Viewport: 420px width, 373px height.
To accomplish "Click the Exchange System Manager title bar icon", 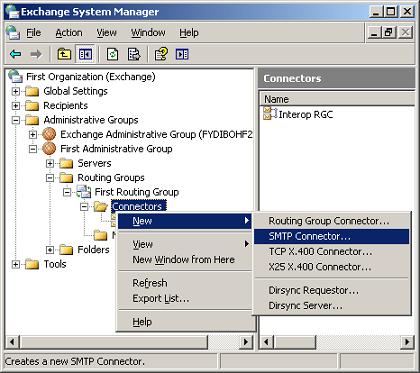I will [x=13, y=12].
